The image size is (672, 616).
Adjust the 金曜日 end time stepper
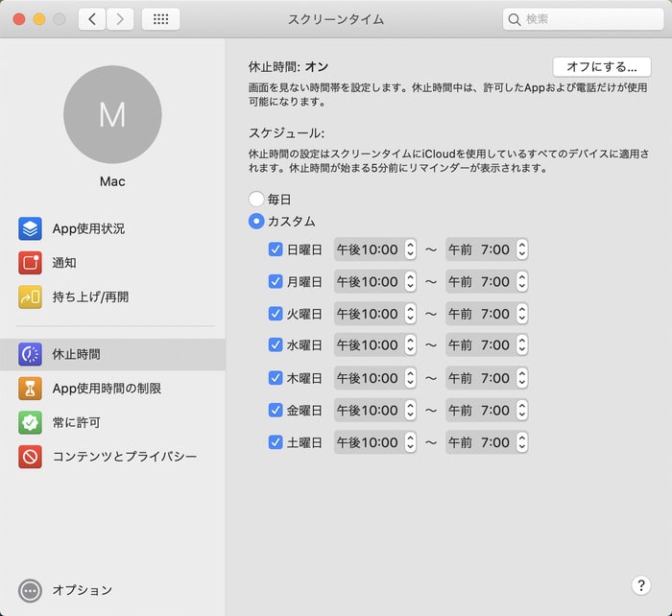[521, 410]
